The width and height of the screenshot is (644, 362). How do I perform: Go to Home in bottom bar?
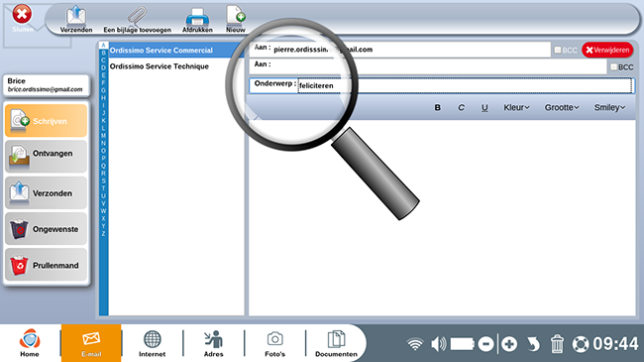[x=30, y=343]
